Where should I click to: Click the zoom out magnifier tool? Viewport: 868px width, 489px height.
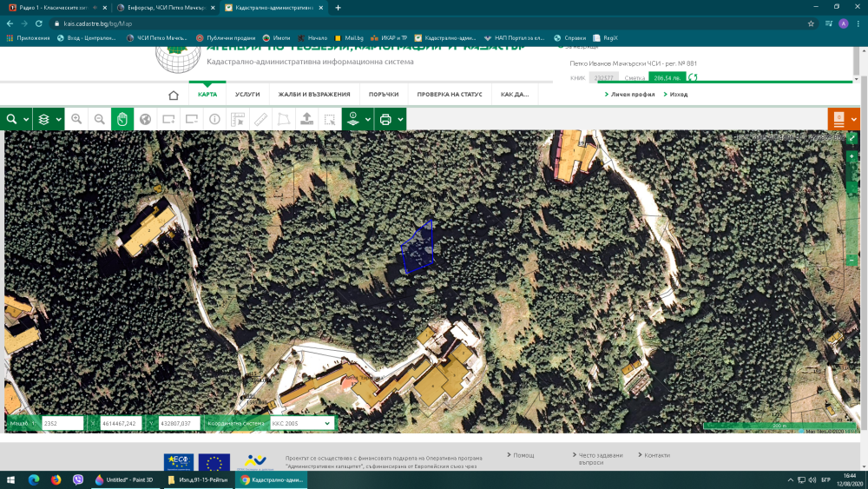tap(100, 119)
